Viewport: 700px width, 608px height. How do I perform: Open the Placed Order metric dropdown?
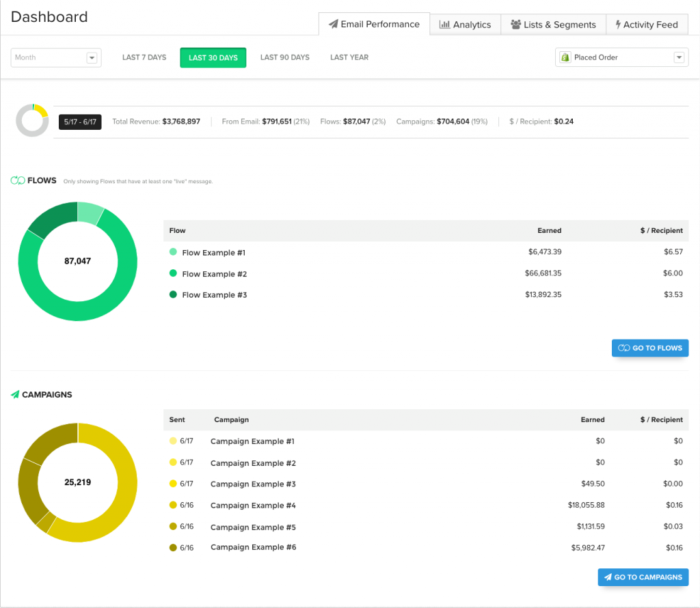tap(621, 57)
